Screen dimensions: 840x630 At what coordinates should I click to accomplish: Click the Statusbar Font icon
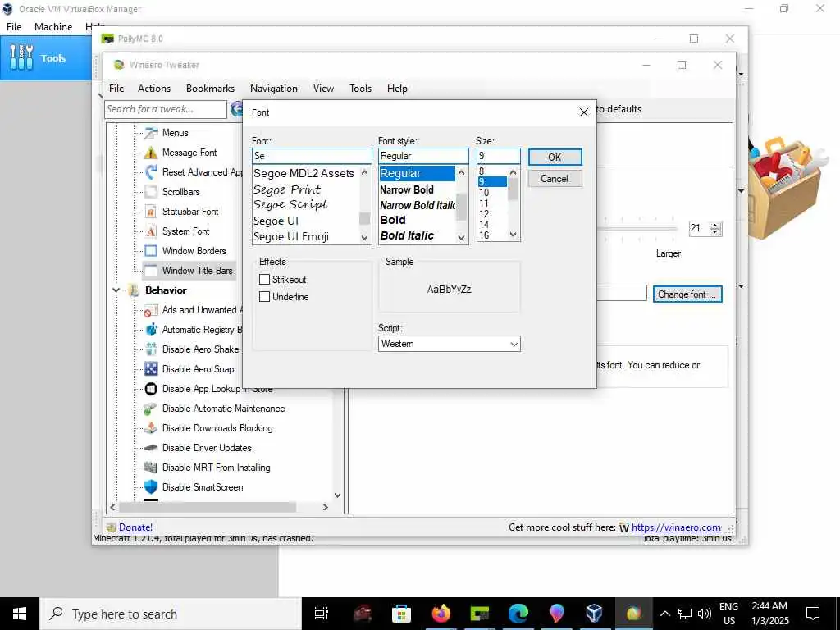(151, 212)
